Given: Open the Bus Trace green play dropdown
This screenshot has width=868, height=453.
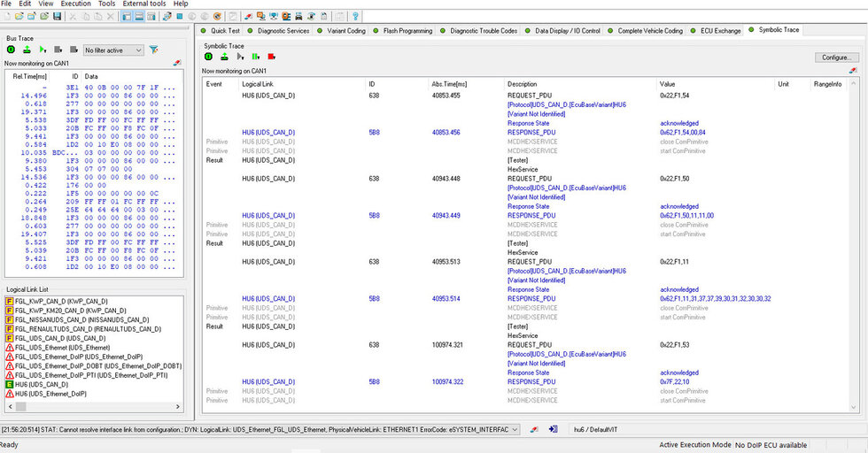Looking at the screenshot, I should point(44,50).
